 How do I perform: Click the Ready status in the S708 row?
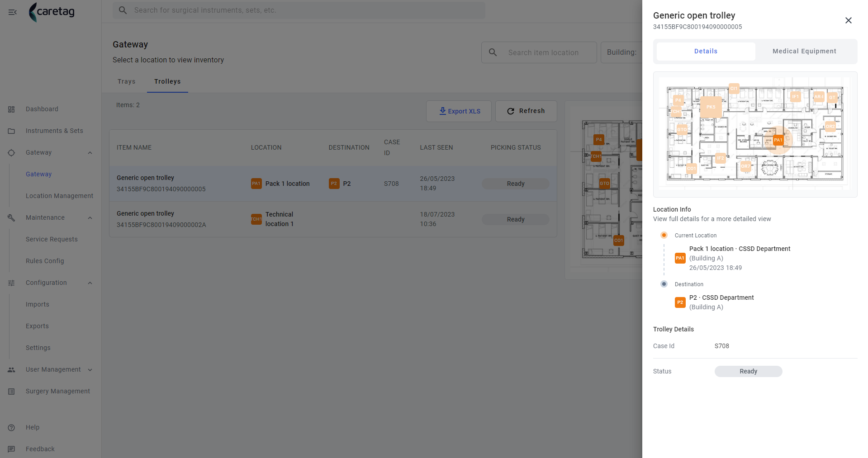coord(516,184)
